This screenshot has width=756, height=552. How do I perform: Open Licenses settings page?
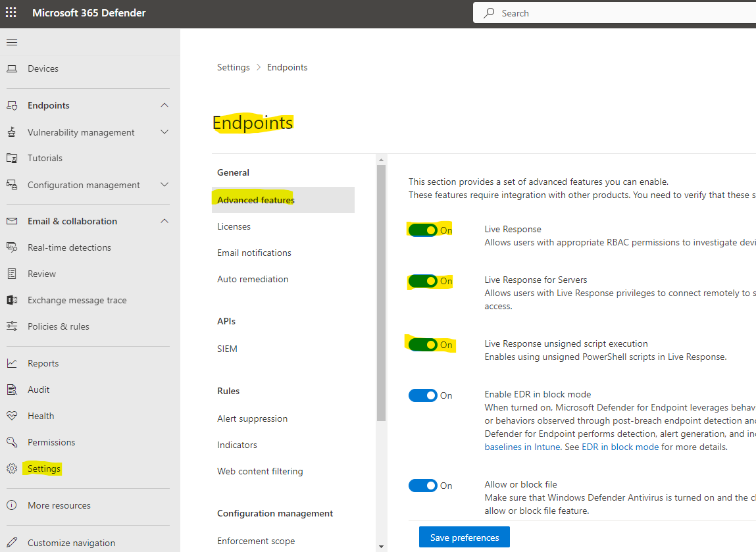tap(234, 226)
